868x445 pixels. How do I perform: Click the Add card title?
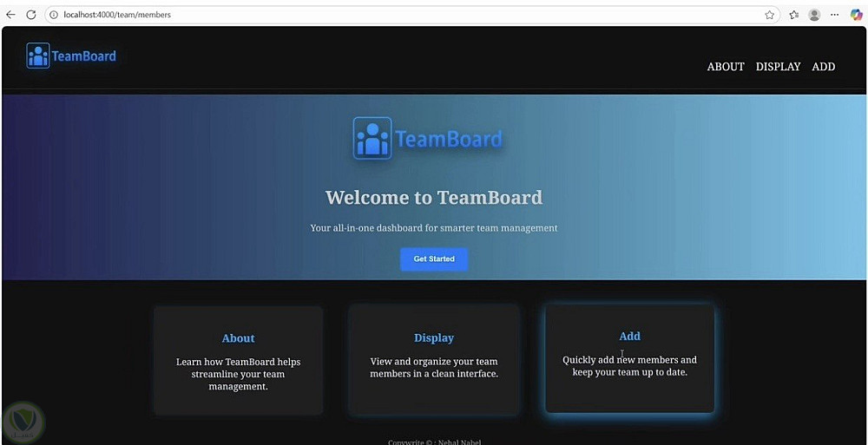630,336
